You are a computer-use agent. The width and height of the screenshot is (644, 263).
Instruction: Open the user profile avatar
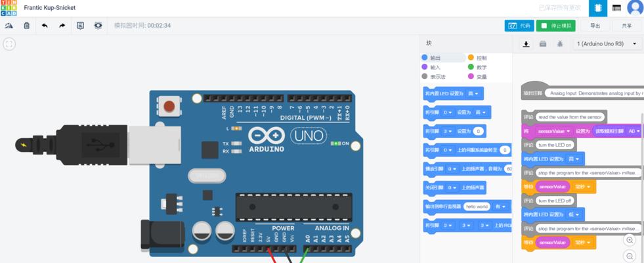pyautogui.click(x=635, y=8)
